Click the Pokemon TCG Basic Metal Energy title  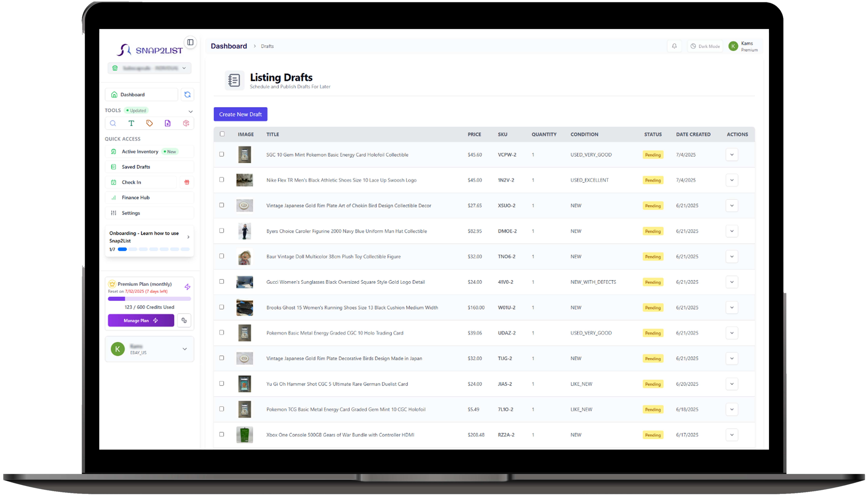coord(346,409)
